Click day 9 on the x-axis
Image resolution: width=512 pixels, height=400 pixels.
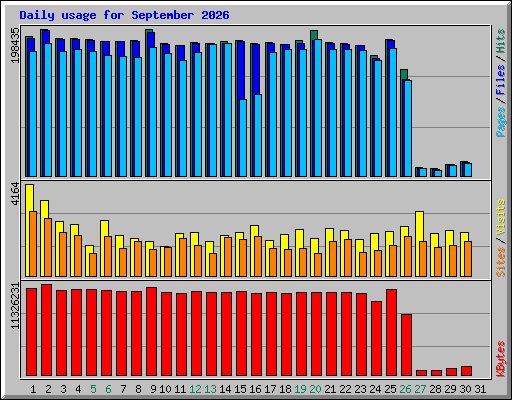pos(153,389)
